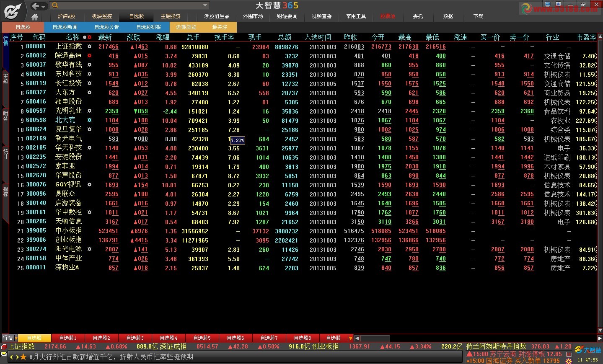603x364 pixels.
Task: Open the 数据 menu
Action: pos(448,16)
